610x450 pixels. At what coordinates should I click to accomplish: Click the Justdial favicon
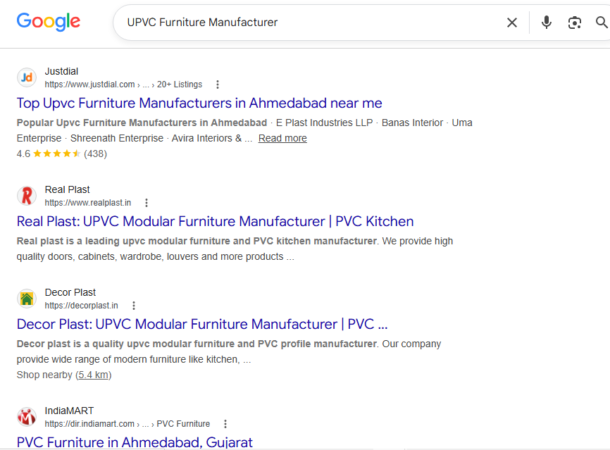coord(26,77)
